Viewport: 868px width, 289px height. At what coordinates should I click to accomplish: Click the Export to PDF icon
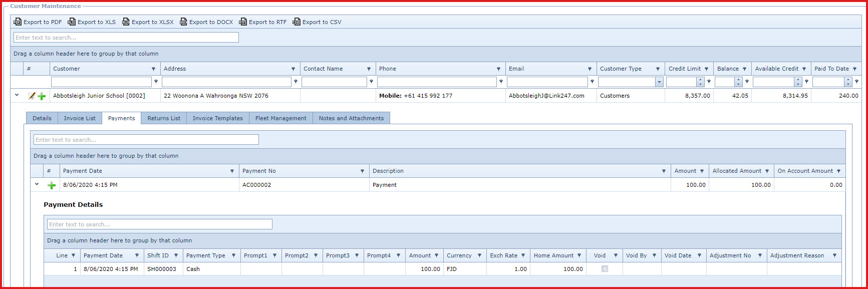18,22
